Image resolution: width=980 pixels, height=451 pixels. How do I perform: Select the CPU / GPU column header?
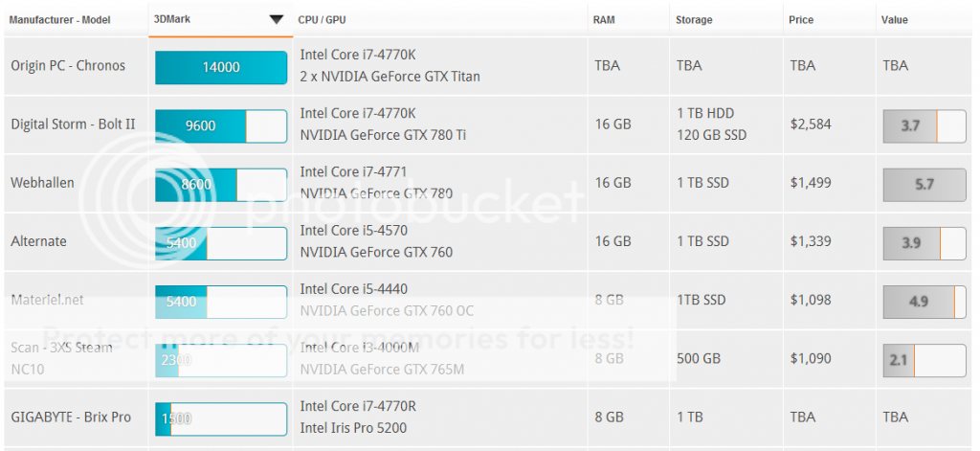click(322, 20)
